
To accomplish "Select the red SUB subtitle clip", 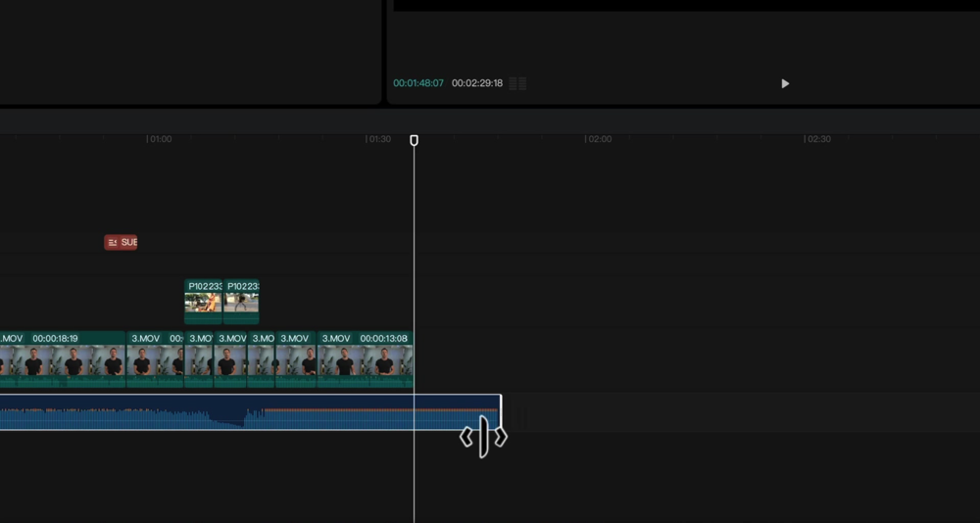I will 121,242.
